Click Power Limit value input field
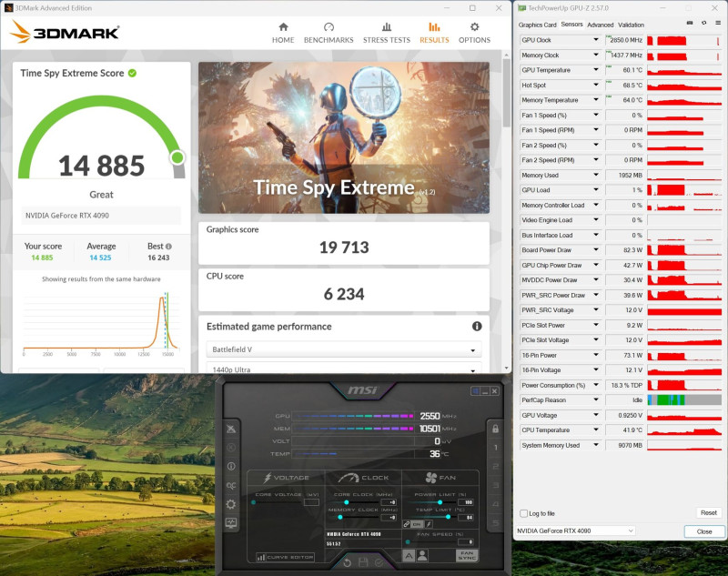The width and height of the screenshot is (728, 576). point(465,502)
